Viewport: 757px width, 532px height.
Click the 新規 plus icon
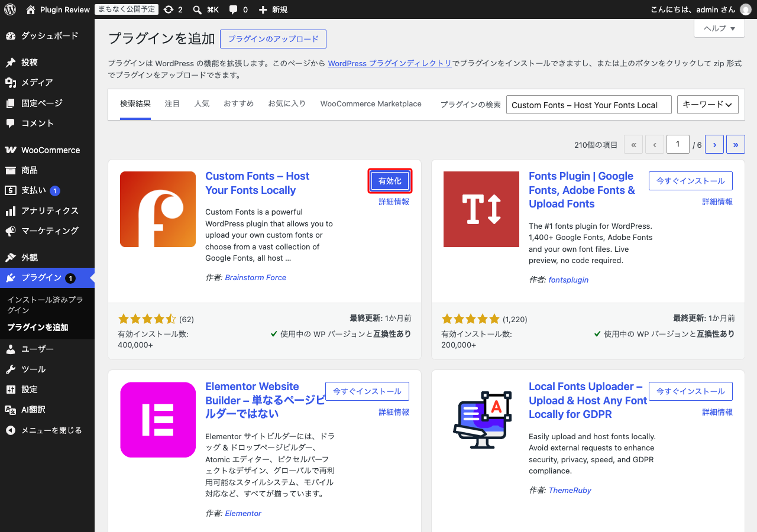tap(263, 9)
